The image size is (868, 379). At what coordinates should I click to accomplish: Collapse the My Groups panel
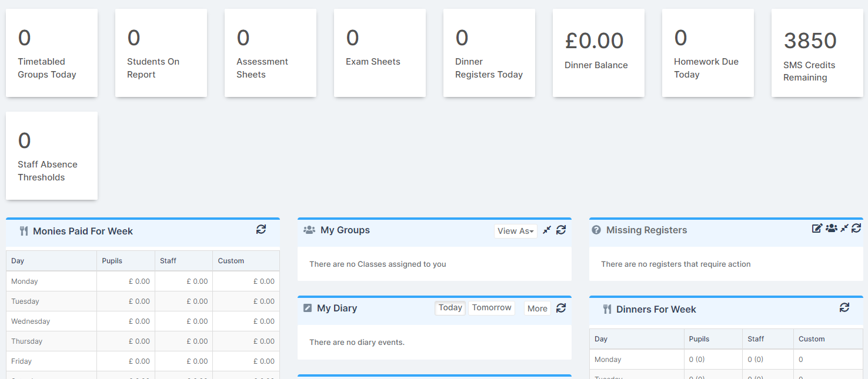[x=547, y=230]
